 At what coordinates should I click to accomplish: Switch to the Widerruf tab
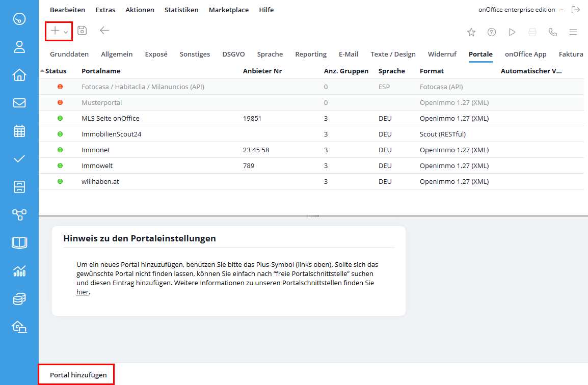(442, 54)
